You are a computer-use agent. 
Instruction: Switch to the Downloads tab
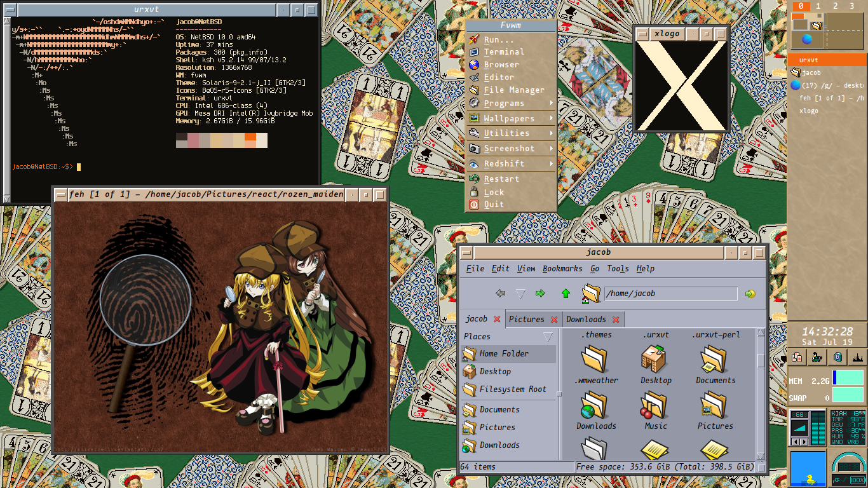tap(586, 320)
